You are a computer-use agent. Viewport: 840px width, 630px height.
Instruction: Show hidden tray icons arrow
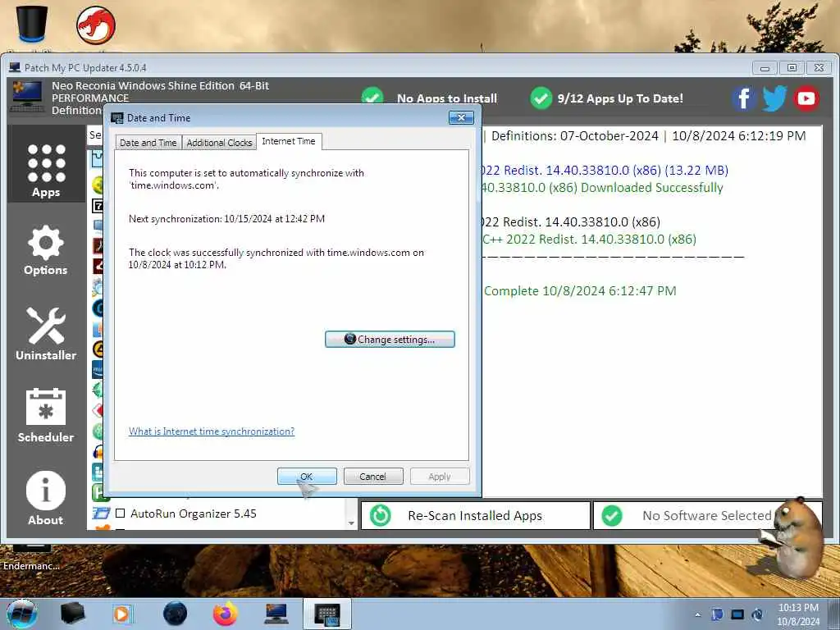[x=697, y=614]
